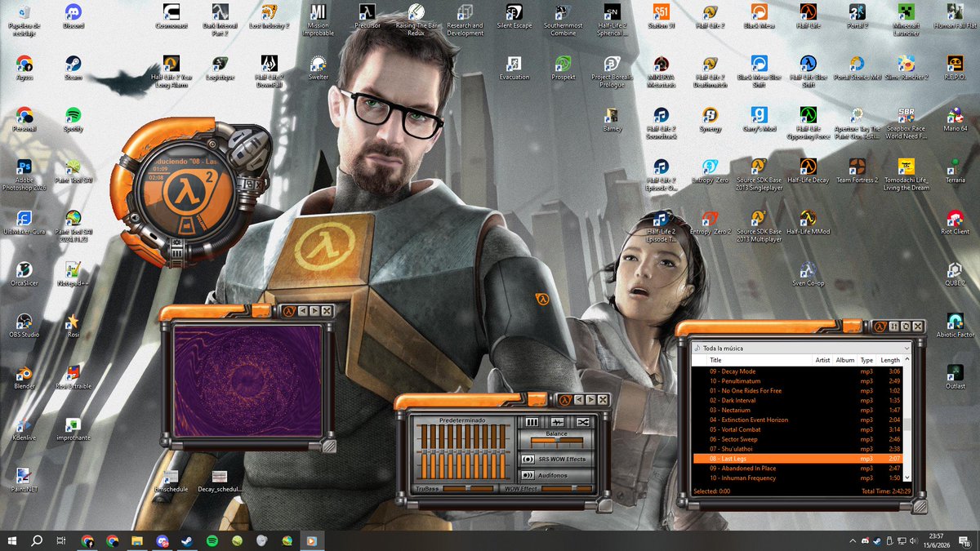Open the Papelera de reciclaje desktop icon
980x551 pixels.
coord(24,17)
